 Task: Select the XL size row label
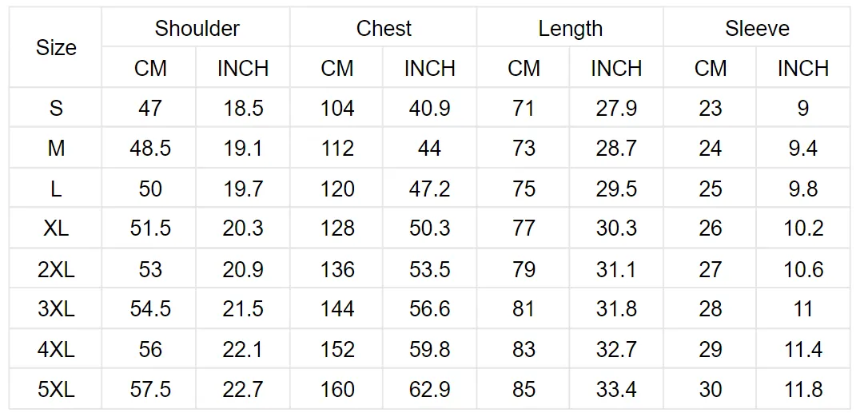point(56,228)
